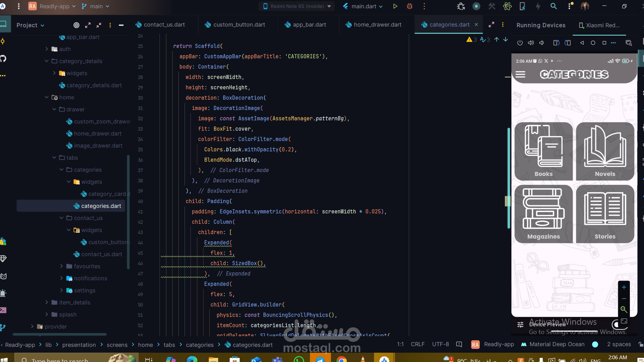Viewport: 644px width, 362px height.
Task: Click Attach Debugger to Android Process icon
Action: tap(461, 6)
